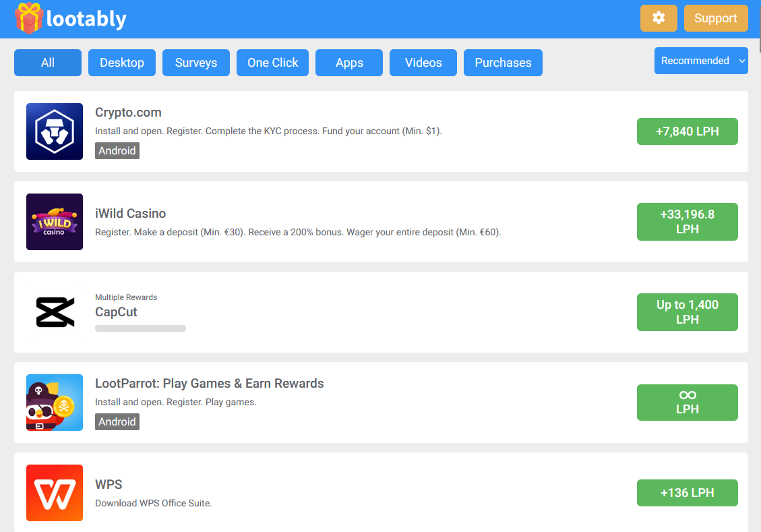Screen dimensions: 761x532
Task: Switch to the Desktop offers tab
Action: tap(122, 63)
